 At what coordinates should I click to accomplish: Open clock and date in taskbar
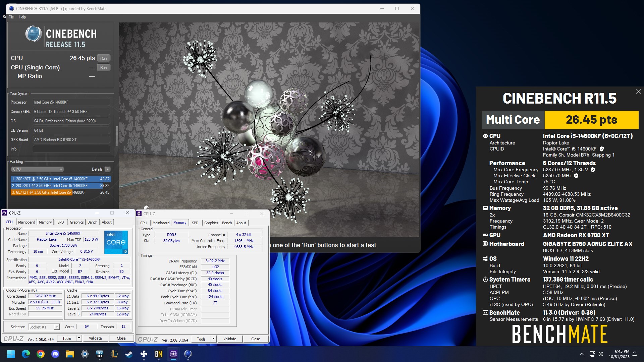[x=619, y=354]
